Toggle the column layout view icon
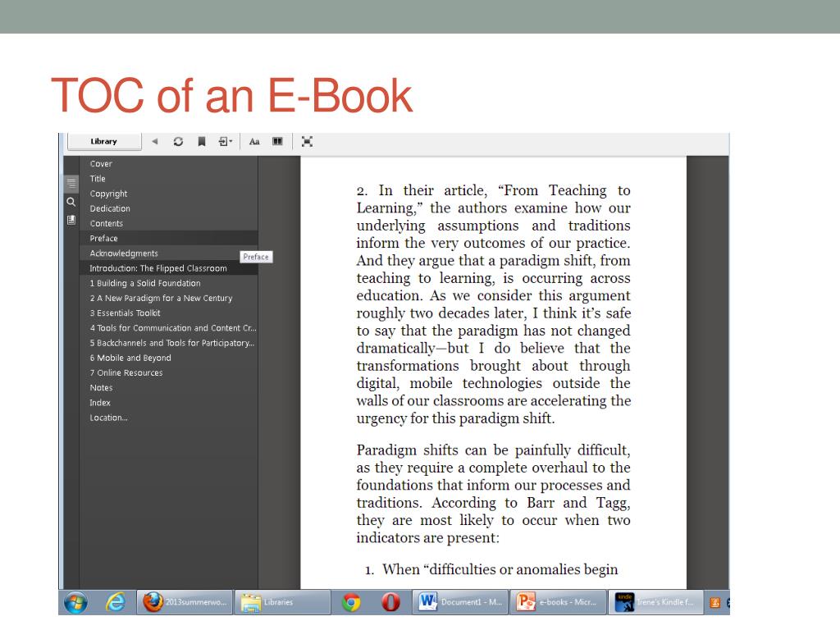 pyautogui.click(x=277, y=141)
